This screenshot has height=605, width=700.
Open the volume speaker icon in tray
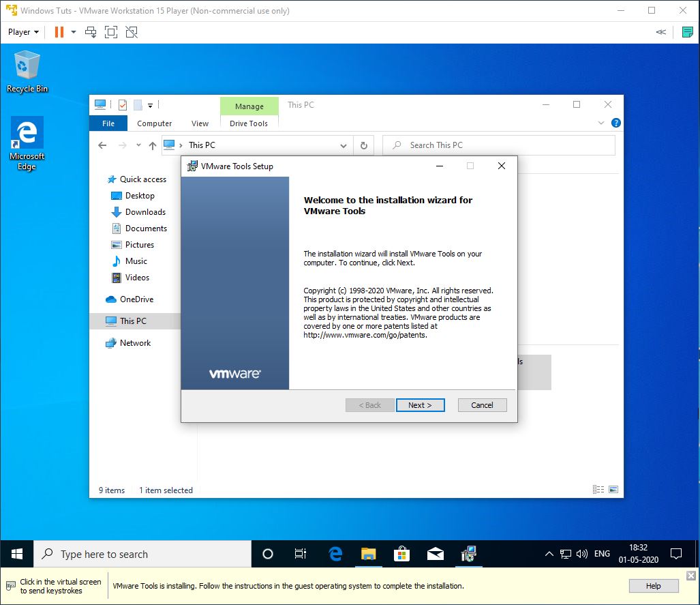point(581,554)
